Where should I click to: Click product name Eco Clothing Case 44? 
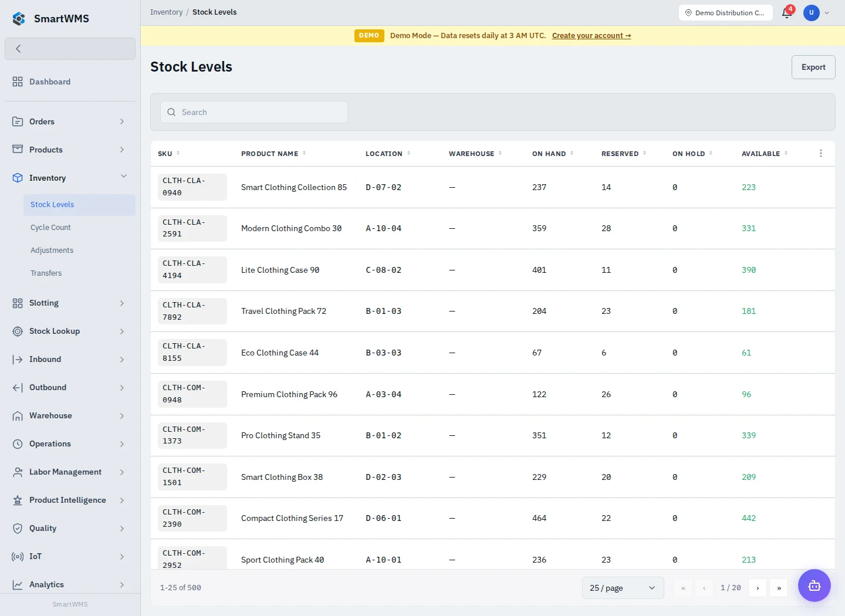point(280,353)
